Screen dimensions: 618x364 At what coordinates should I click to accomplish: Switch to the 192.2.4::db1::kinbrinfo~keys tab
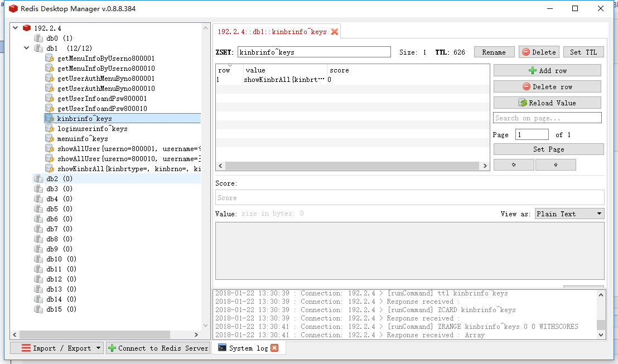[x=272, y=32]
